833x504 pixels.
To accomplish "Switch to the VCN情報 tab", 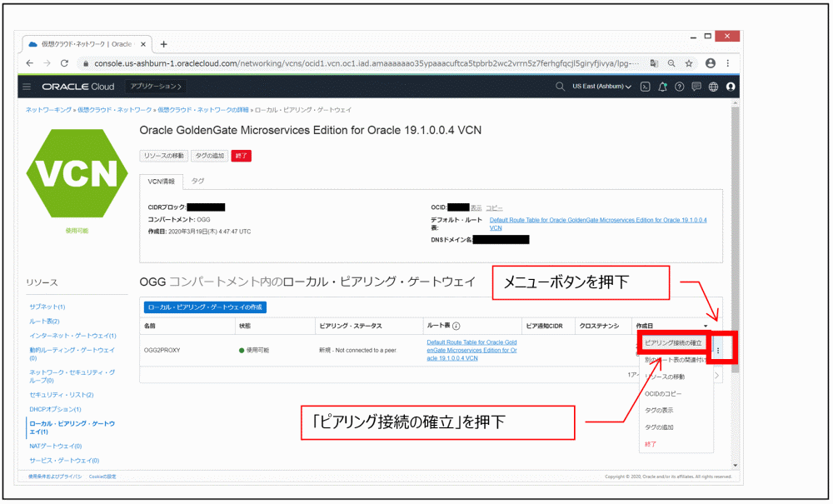I will coord(161,182).
